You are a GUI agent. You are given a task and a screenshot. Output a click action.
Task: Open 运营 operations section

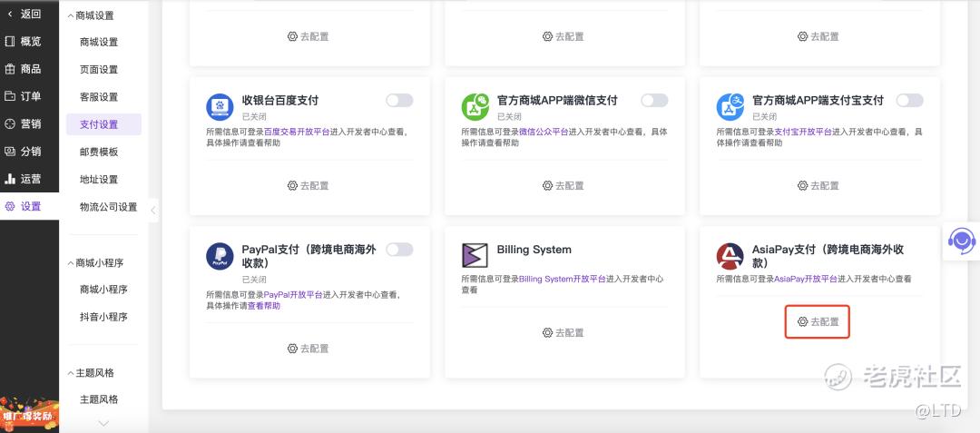[29, 179]
